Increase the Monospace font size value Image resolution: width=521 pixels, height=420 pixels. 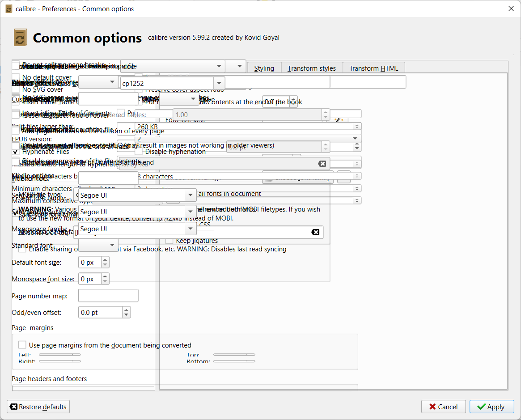point(105,276)
